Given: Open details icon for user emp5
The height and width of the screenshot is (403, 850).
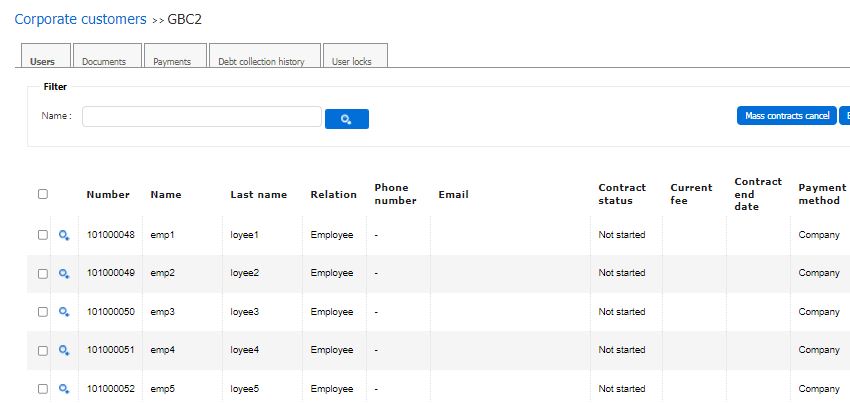Looking at the screenshot, I should coord(64,388).
